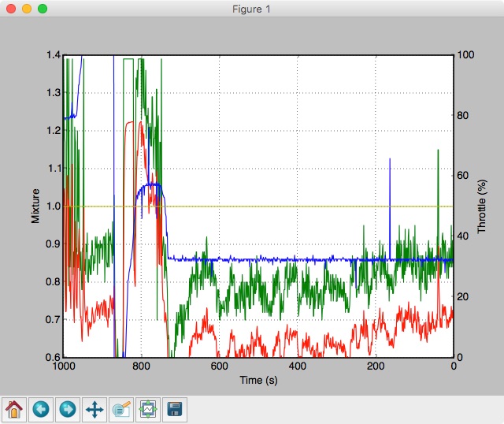Click the 600 tick label on x-axis

(220, 366)
